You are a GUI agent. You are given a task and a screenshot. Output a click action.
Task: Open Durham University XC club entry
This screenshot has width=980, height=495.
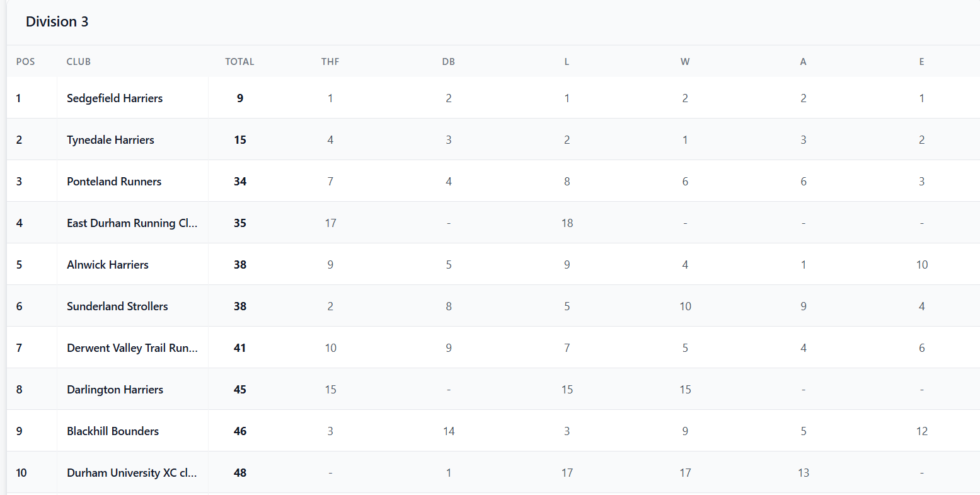click(132, 473)
